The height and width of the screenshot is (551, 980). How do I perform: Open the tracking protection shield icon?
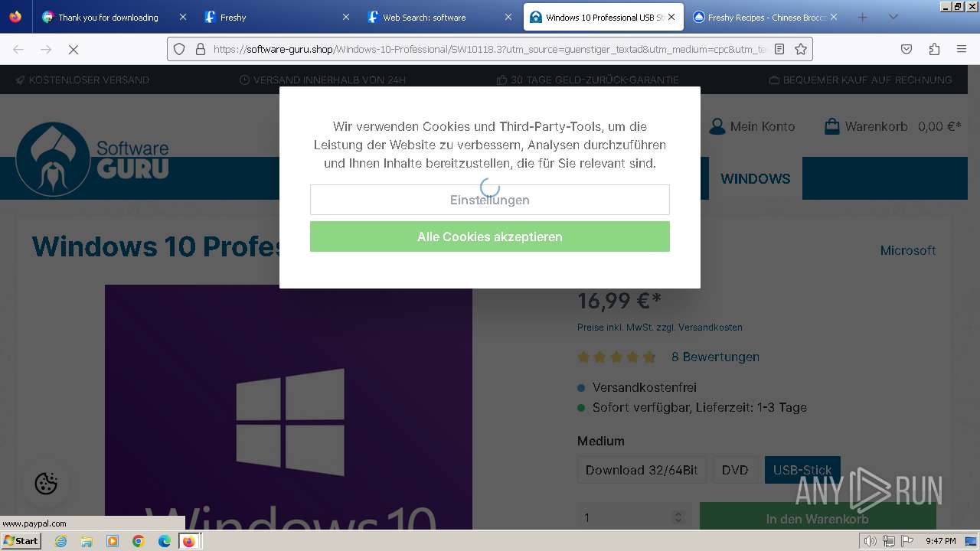(179, 49)
